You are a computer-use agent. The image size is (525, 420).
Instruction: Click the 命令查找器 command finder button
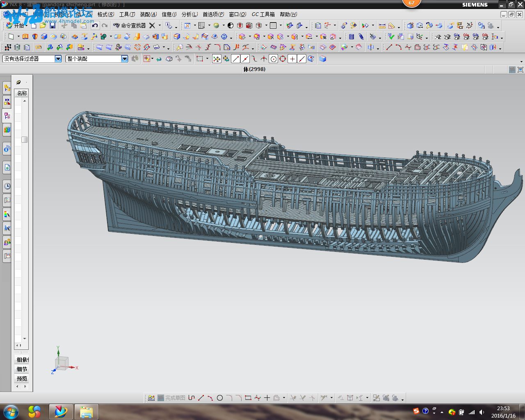click(129, 25)
